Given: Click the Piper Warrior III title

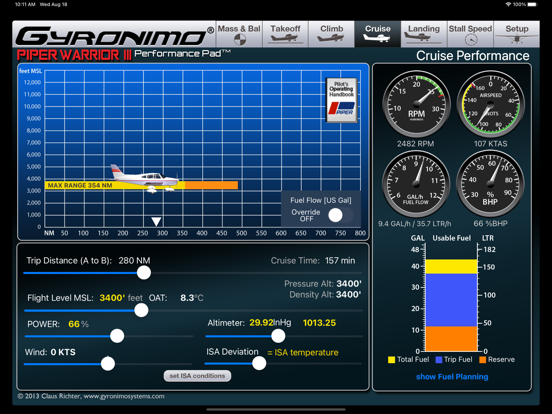Looking at the screenshot, I should click(74, 55).
